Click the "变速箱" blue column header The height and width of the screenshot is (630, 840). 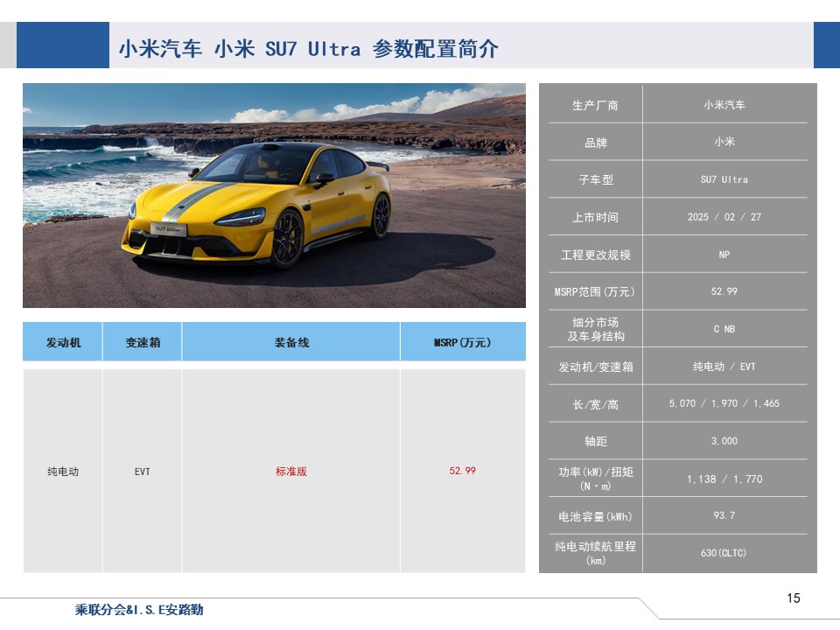tap(143, 342)
